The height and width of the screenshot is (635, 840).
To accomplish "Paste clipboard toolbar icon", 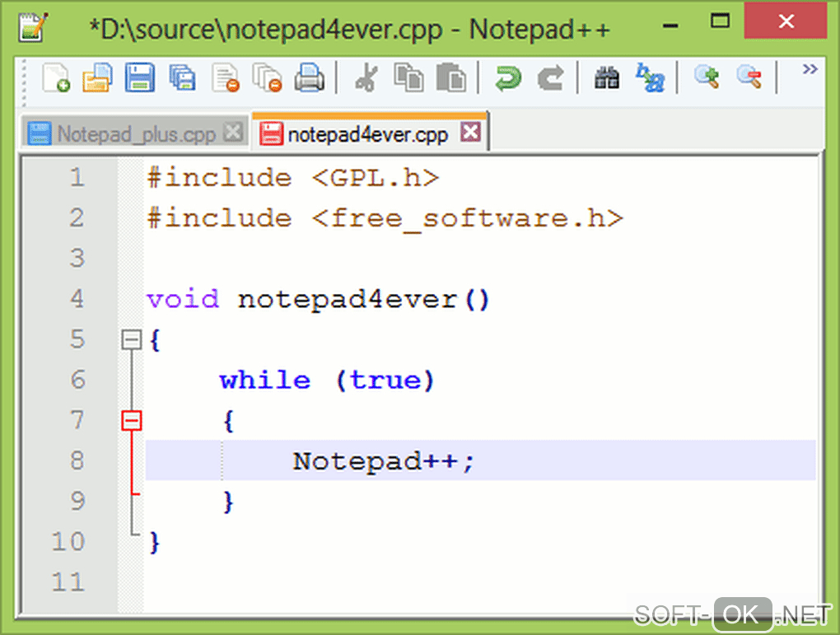I will [x=451, y=78].
